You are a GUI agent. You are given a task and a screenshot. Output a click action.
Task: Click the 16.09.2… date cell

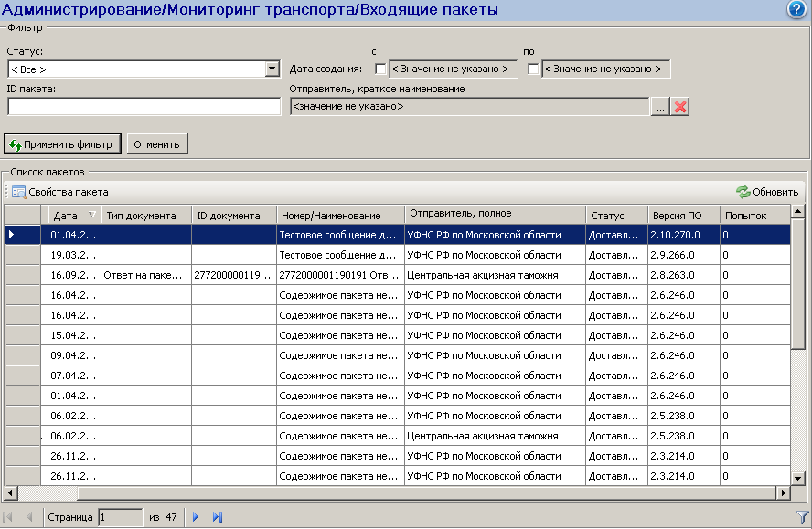click(74, 275)
